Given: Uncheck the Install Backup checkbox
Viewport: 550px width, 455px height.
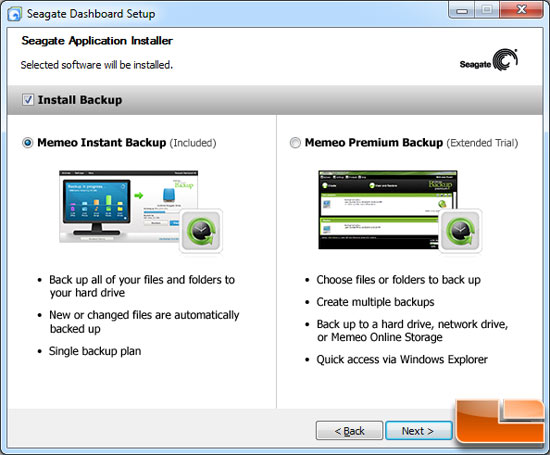Looking at the screenshot, I should click(28, 100).
